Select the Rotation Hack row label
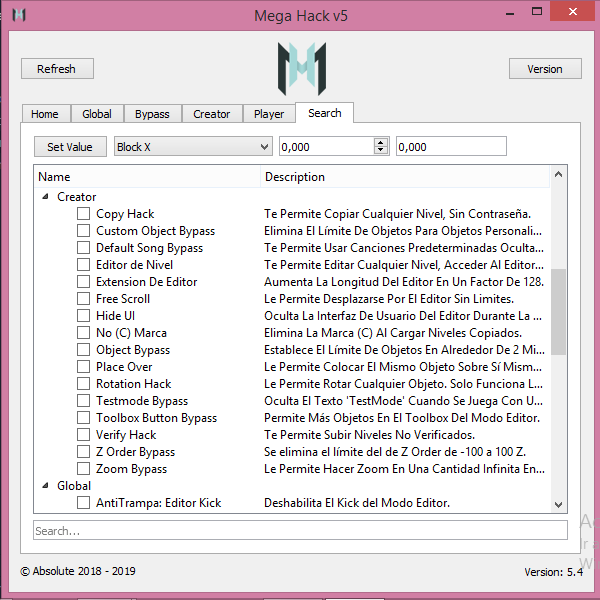The image size is (600, 600). tap(134, 383)
